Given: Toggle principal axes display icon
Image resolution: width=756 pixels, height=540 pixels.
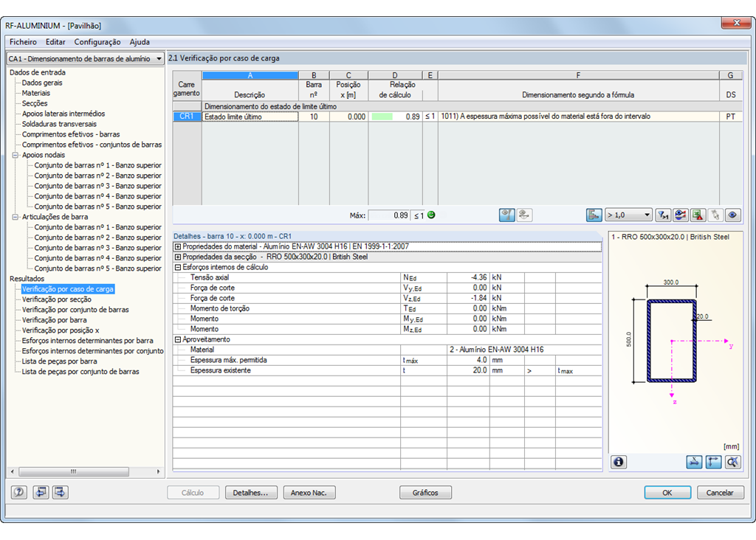Looking at the screenshot, I should coord(713,462).
